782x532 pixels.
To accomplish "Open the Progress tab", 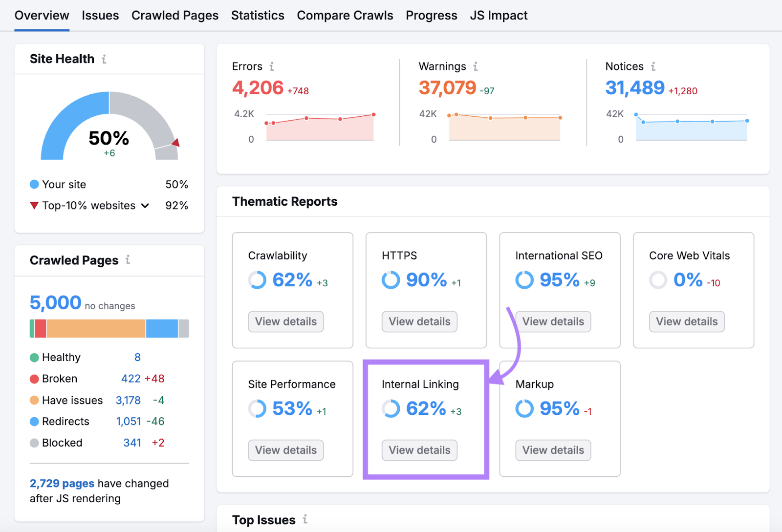I will (432, 16).
